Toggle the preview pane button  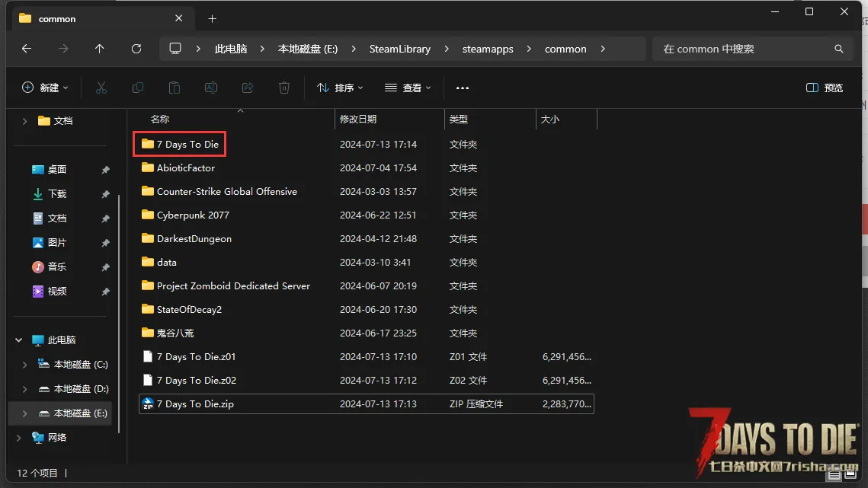click(x=825, y=88)
